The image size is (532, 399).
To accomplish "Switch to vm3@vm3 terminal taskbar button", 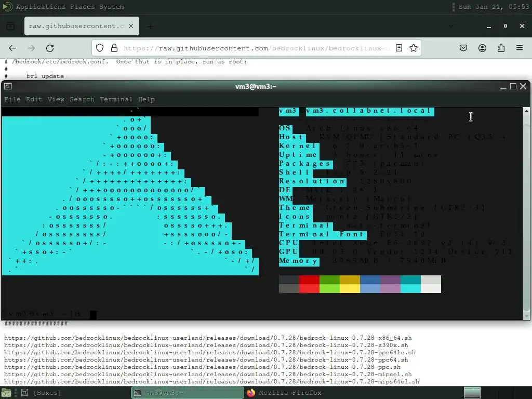I will pyautogui.click(x=187, y=393).
